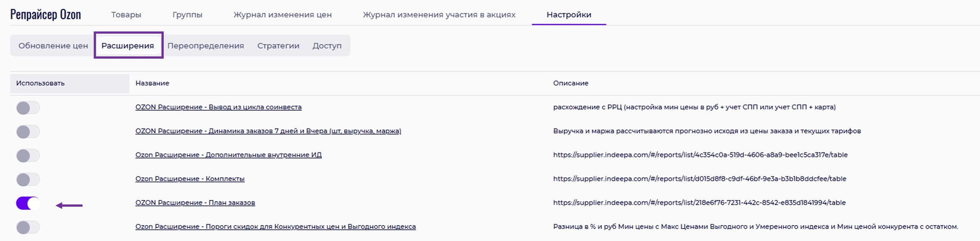Open Журнал изменения цен tab
The width and height of the screenshot is (980, 241).
click(x=282, y=14)
